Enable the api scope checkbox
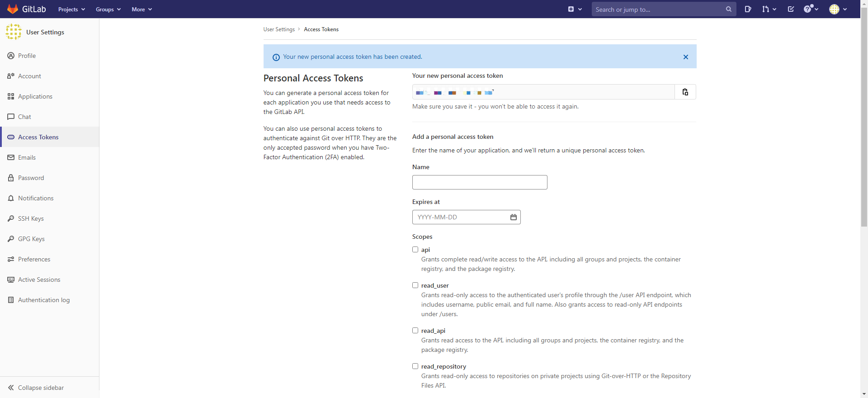The width and height of the screenshot is (868, 398). (415, 250)
